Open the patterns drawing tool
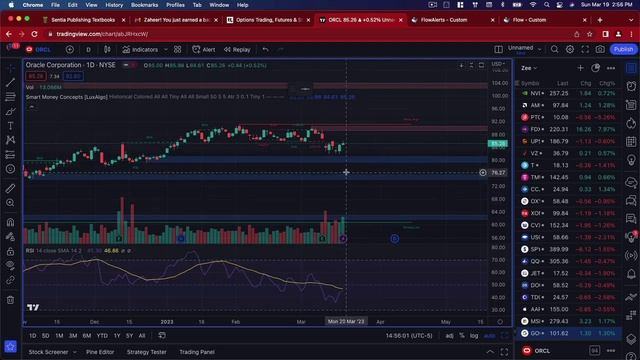Screen dimensions: 640x360 point(10,140)
